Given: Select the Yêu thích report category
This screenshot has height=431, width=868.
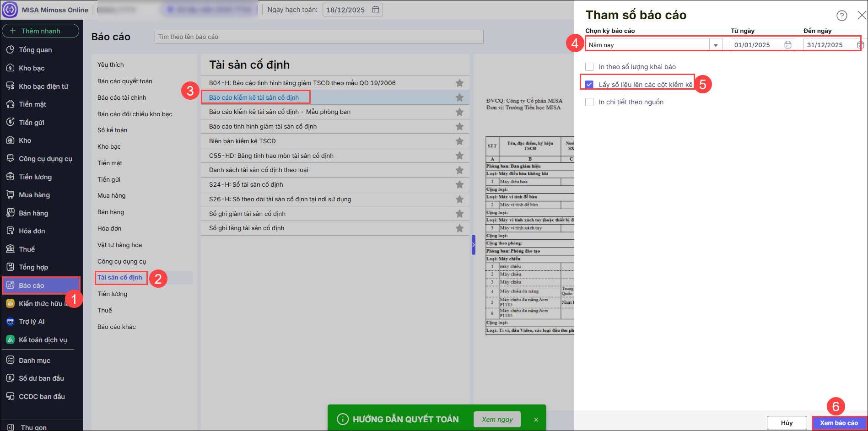Looking at the screenshot, I should tap(111, 65).
